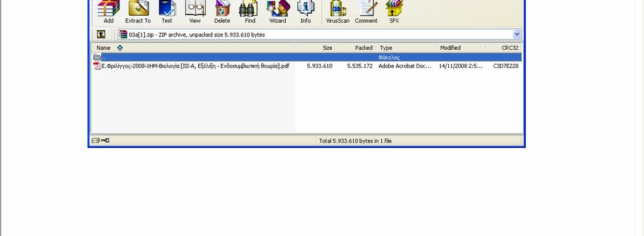Sort by the CRC32 column header
Viewport: 644px width, 236px height.
pos(504,48)
